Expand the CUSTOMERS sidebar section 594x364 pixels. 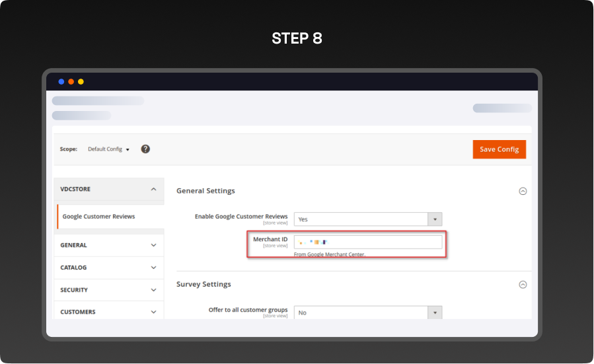[x=153, y=312]
